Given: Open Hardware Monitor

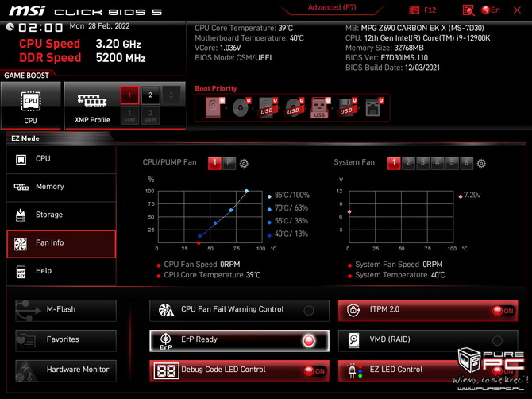Looking at the screenshot, I should click(x=66, y=370).
